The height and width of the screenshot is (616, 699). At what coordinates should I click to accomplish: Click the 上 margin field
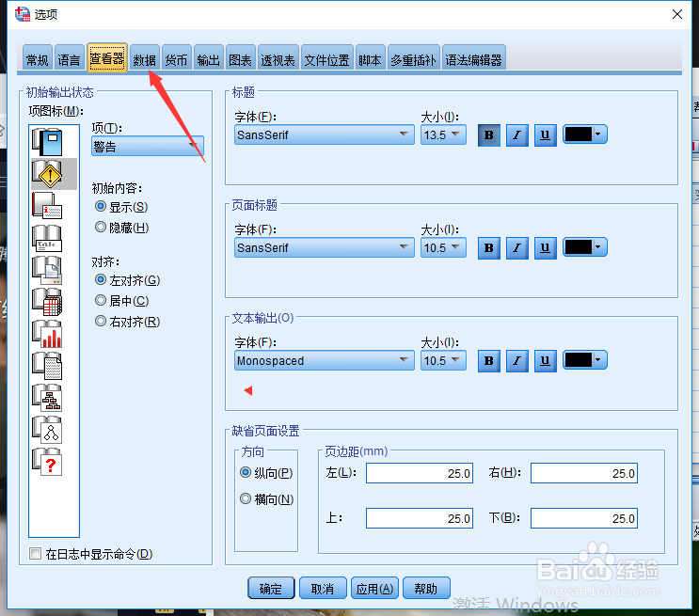point(420,518)
